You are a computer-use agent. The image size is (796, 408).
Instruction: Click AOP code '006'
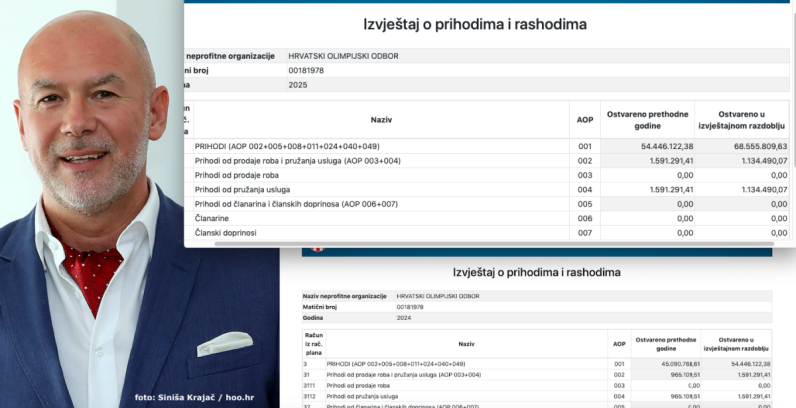(x=585, y=218)
